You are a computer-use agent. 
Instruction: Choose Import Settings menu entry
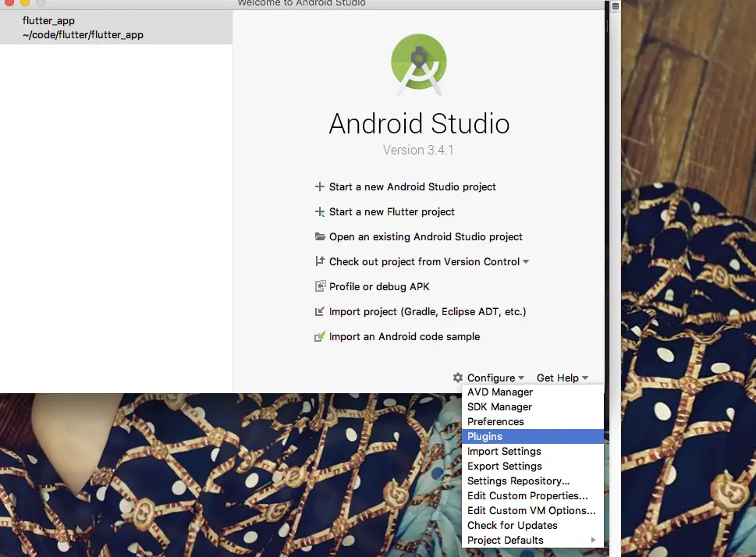pos(532,452)
